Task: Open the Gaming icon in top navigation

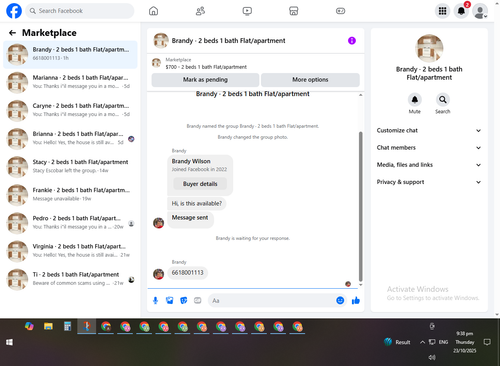Action: click(340, 11)
